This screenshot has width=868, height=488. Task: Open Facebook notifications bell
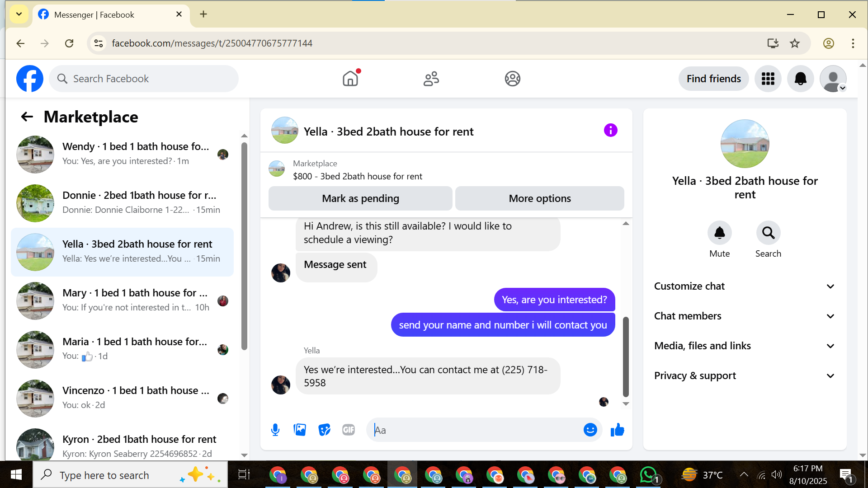coord(800,79)
